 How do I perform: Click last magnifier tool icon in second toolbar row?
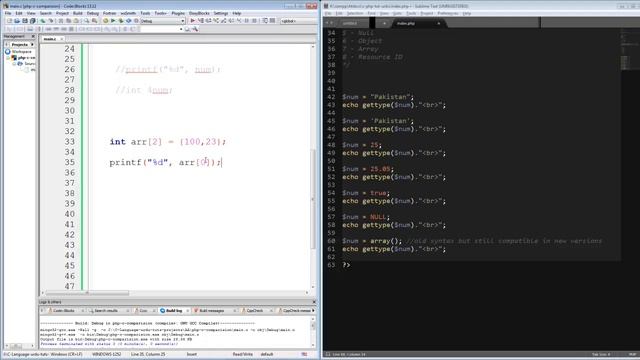pos(195,29)
